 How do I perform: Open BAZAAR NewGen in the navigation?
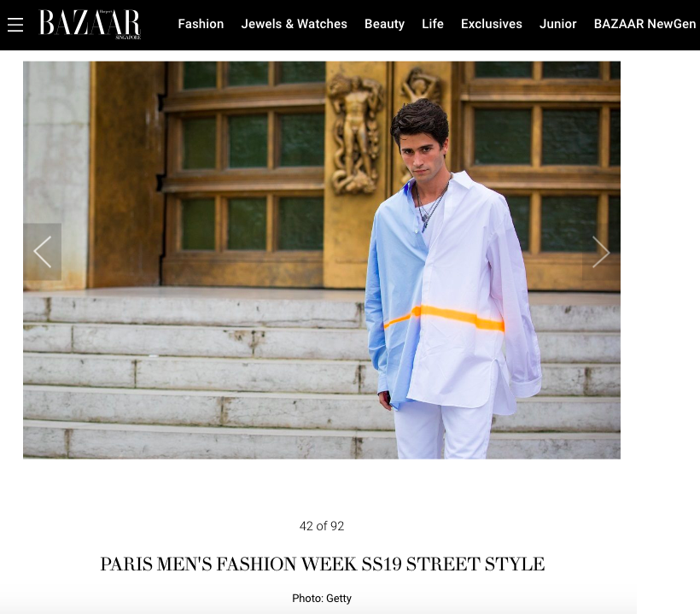click(645, 24)
